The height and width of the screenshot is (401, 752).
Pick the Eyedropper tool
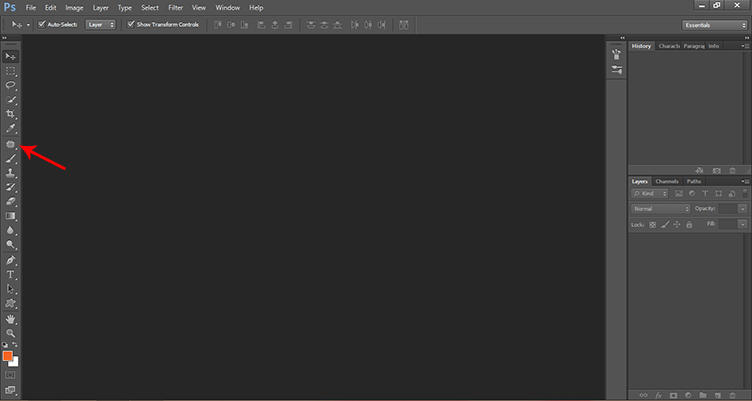click(x=11, y=129)
